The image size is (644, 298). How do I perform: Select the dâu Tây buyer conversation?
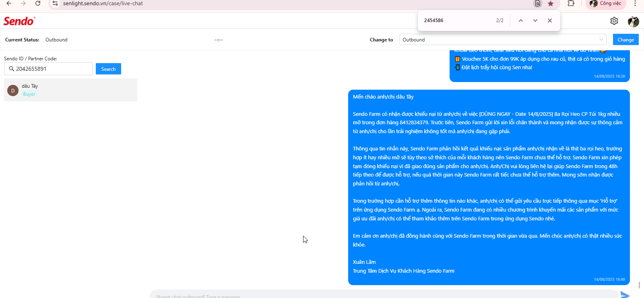[x=70, y=90]
